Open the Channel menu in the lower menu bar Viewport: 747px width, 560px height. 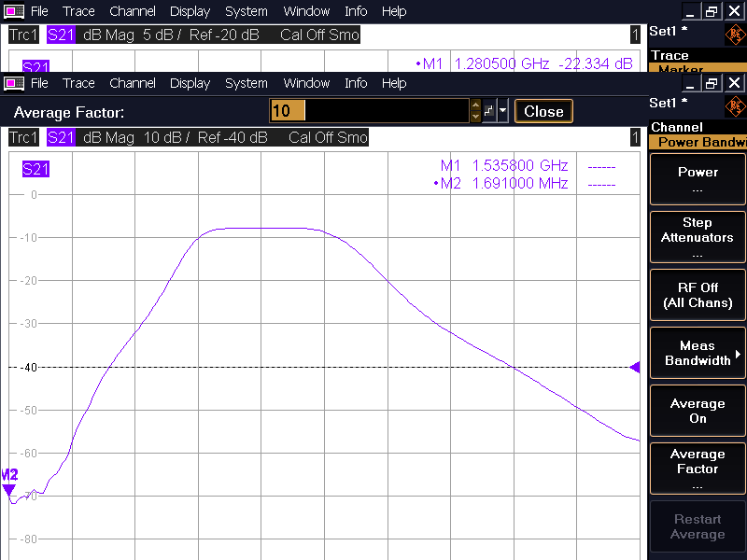133,83
